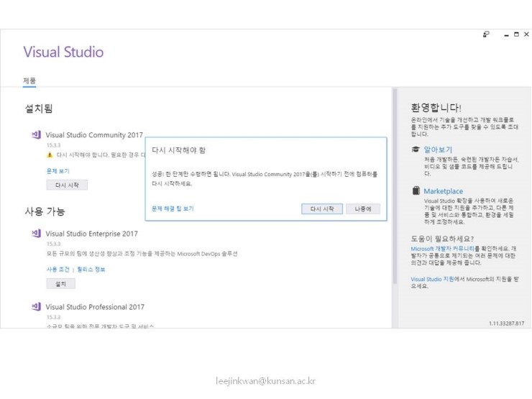The image size is (532, 399).
Task: Click 나중에 button in the dialog
Action: (363, 209)
